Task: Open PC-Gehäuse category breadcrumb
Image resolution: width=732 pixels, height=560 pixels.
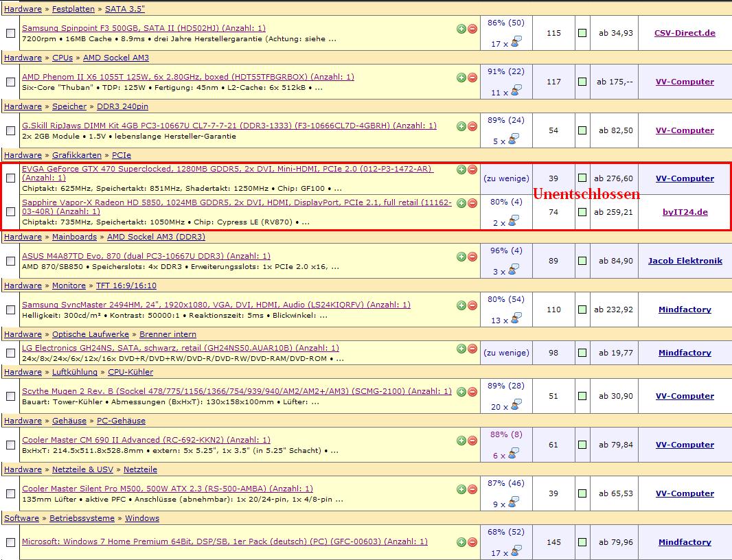Action: [x=121, y=421]
